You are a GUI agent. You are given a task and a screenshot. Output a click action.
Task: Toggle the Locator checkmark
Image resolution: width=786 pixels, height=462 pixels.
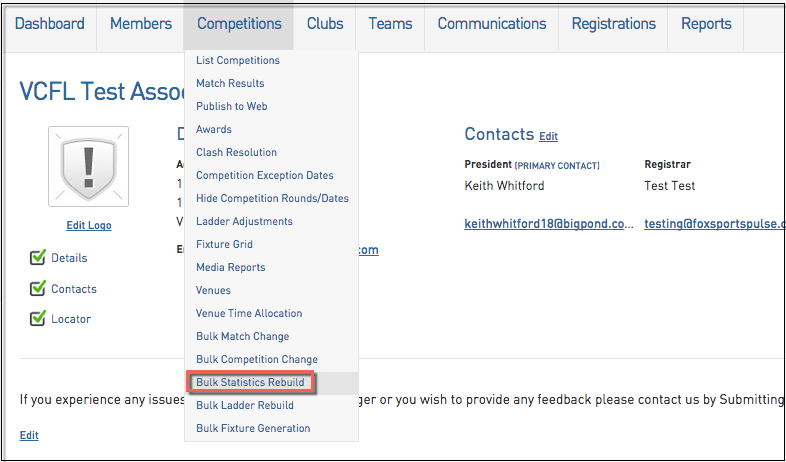(x=38, y=319)
